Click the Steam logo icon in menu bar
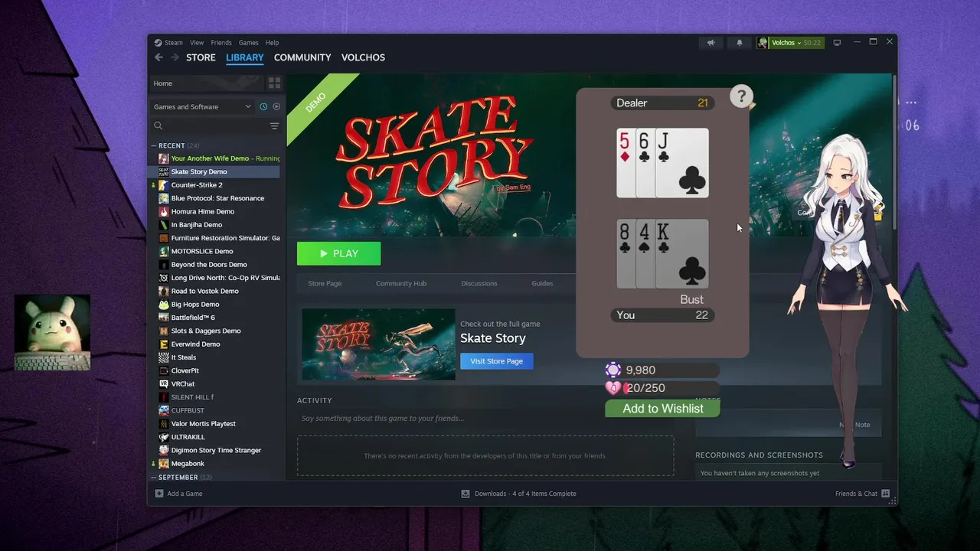 point(158,43)
